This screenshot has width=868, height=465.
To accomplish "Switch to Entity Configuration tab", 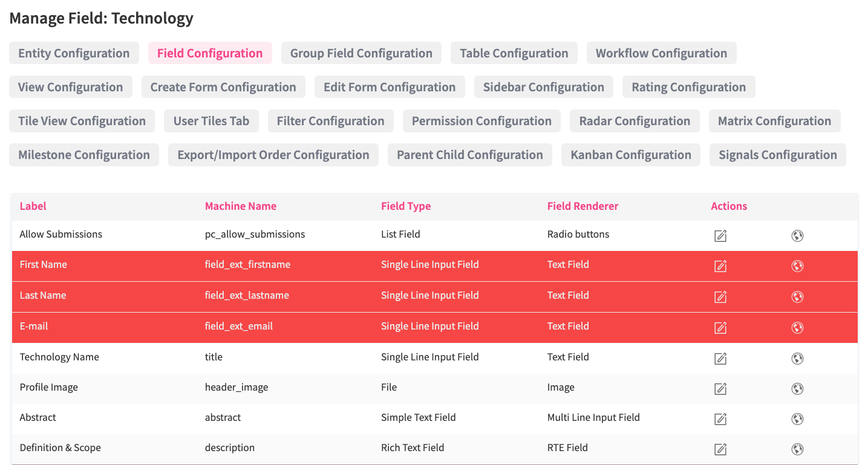I will coord(74,53).
